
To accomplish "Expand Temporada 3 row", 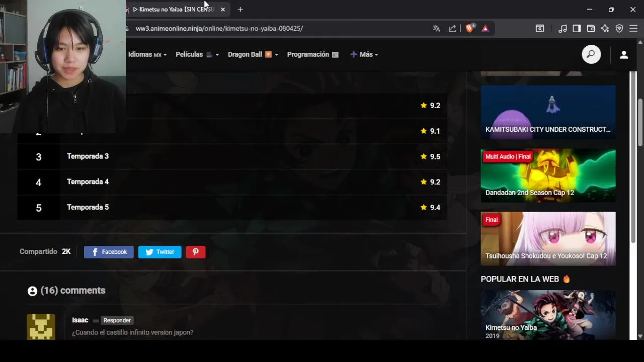I will pos(232,156).
